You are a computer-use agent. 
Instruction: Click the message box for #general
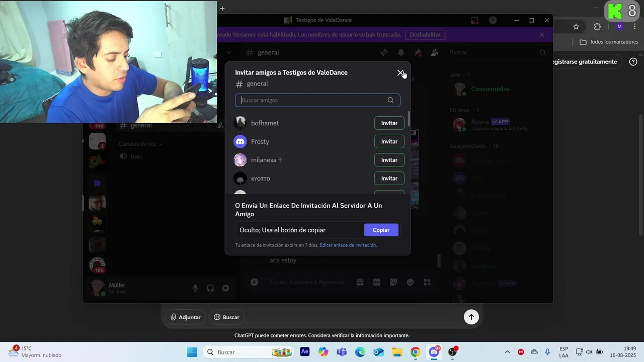pos(307,282)
